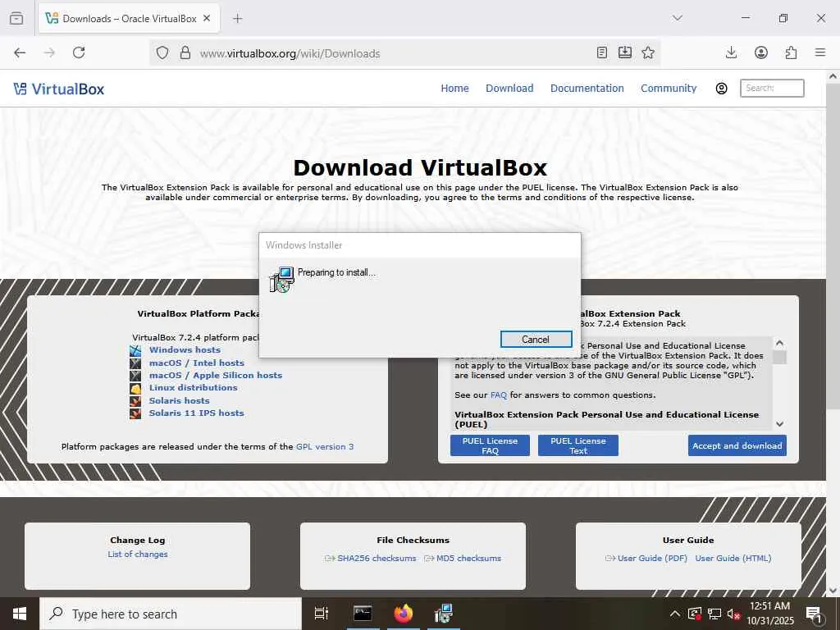The width and height of the screenshot is (840, 630).
Task: Open the User Guide (PDF) link
Action: pos(652,558)
